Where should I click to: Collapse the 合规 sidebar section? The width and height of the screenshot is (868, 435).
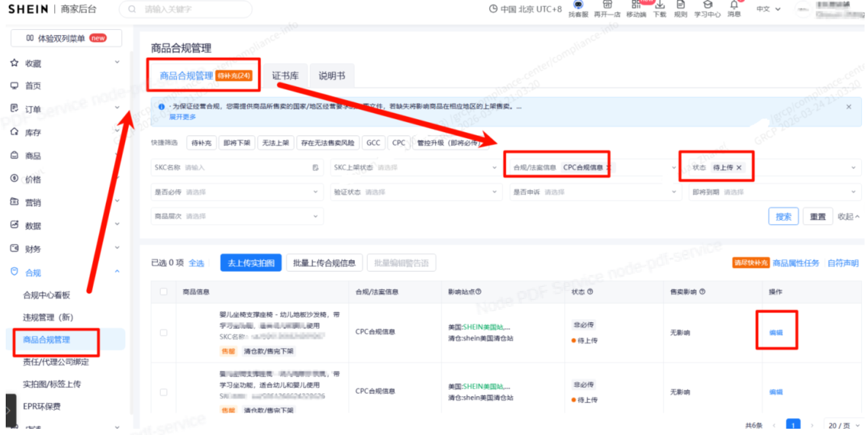[x=117, y=272]
